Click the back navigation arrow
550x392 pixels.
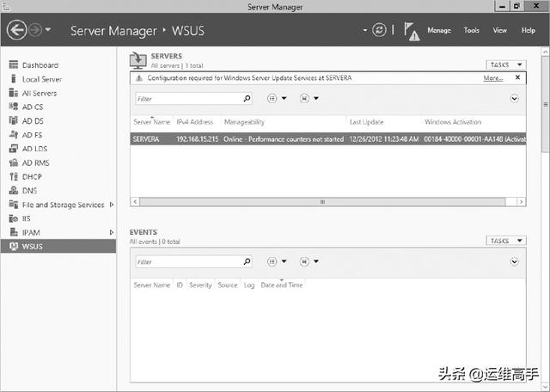[x=16, y=30]
